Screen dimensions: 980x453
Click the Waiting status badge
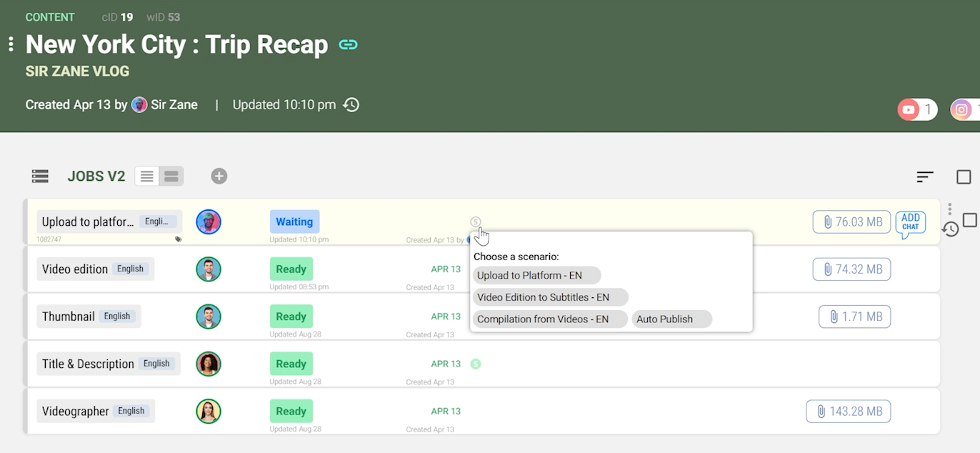294,221
